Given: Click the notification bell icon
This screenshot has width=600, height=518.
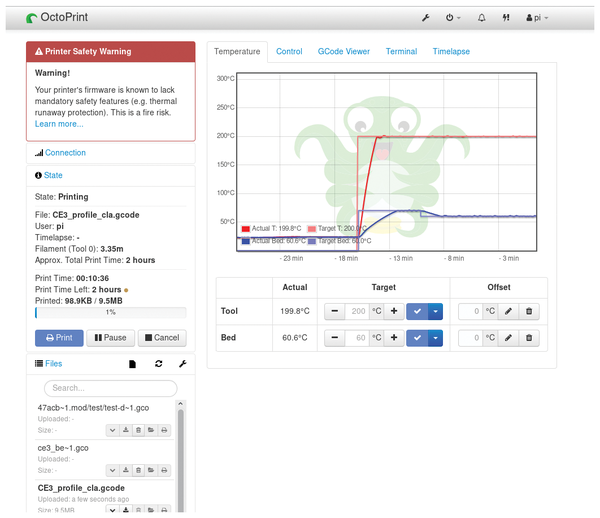Looking at the screenshot, I should [x=481, y=18].
